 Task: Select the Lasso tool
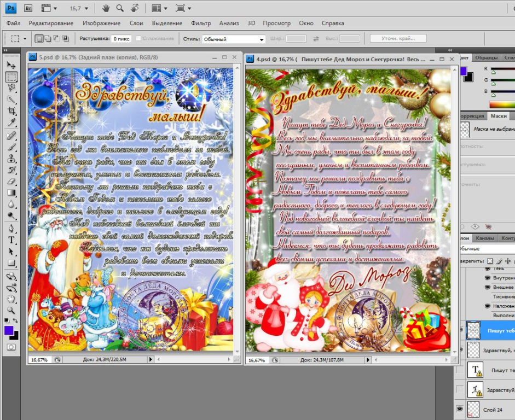[x=11, y=88]
